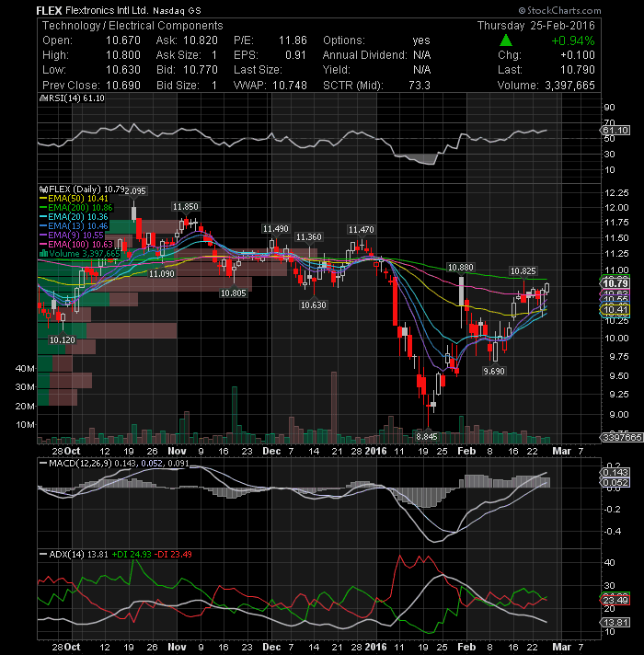Screen dimensions: 644x655
Task: Click the 10.79 current price axis tag
Action: click(x=615, y=283)
